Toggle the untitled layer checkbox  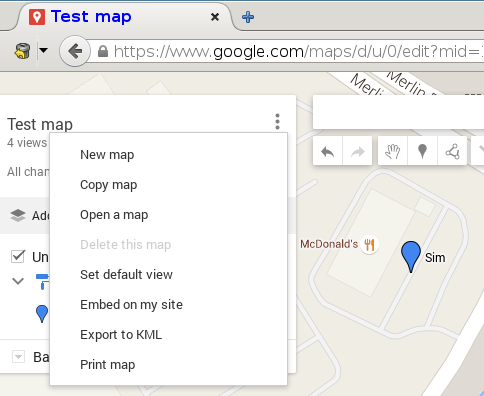pos(18,257)
